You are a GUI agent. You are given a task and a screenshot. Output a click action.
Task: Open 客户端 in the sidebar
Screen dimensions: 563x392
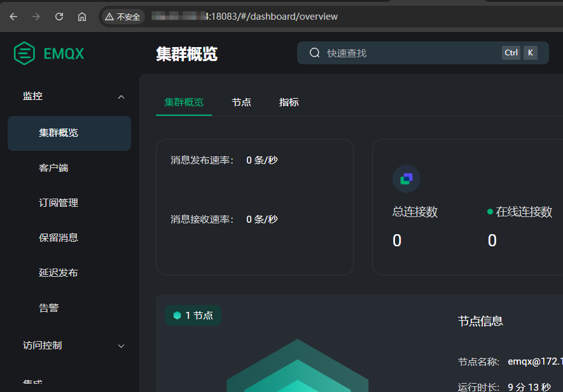point(54,168)
